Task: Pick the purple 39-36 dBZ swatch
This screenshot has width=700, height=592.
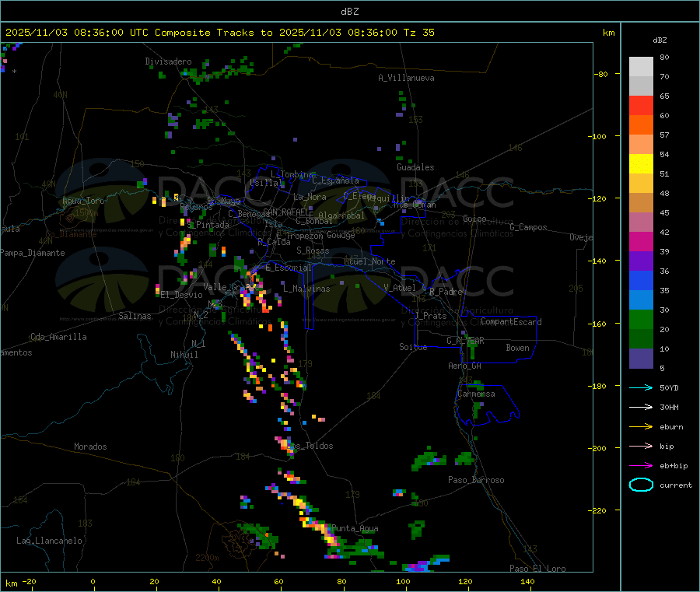Action: pyautogui.click(x=641, y=261)
